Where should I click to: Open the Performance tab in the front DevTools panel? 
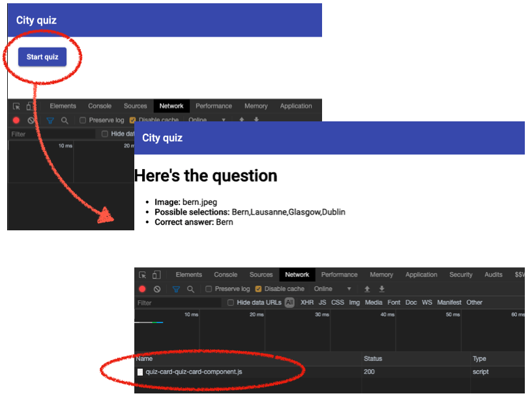(x=339, y=275)
